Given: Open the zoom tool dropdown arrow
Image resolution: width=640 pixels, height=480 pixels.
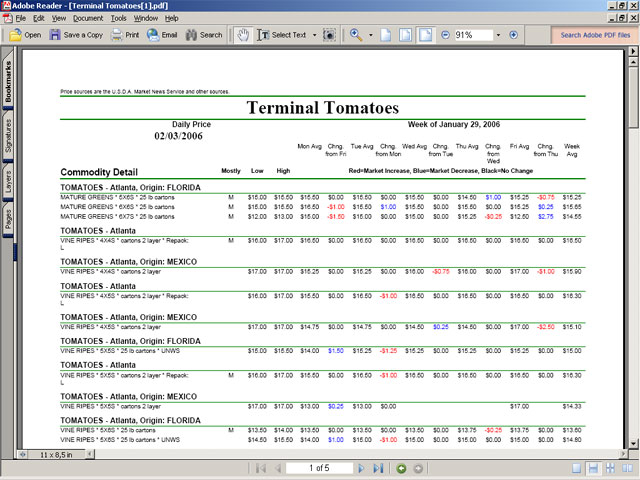Looking at the screenshot, I should (371, 35).
